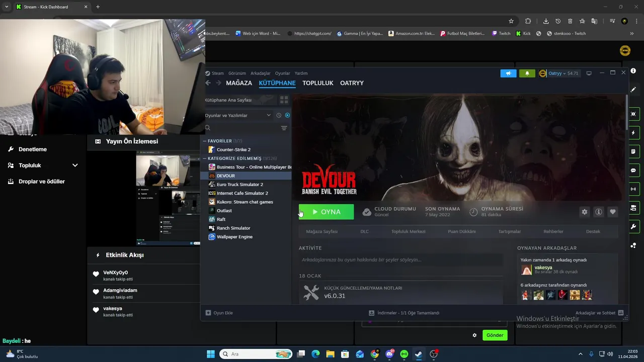Open Tartışmalar link
This screenshot has height=362, width=644.
[510, 231]
